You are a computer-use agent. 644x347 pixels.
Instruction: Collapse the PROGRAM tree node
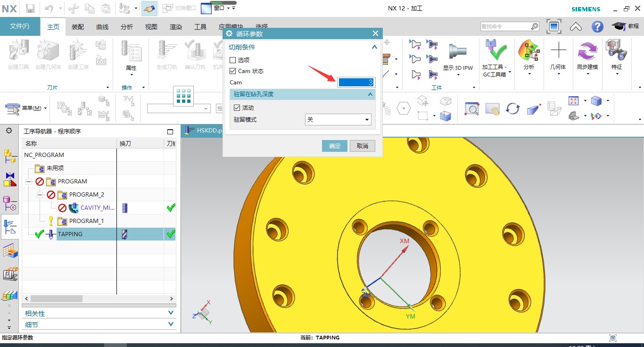coord(29,182)
